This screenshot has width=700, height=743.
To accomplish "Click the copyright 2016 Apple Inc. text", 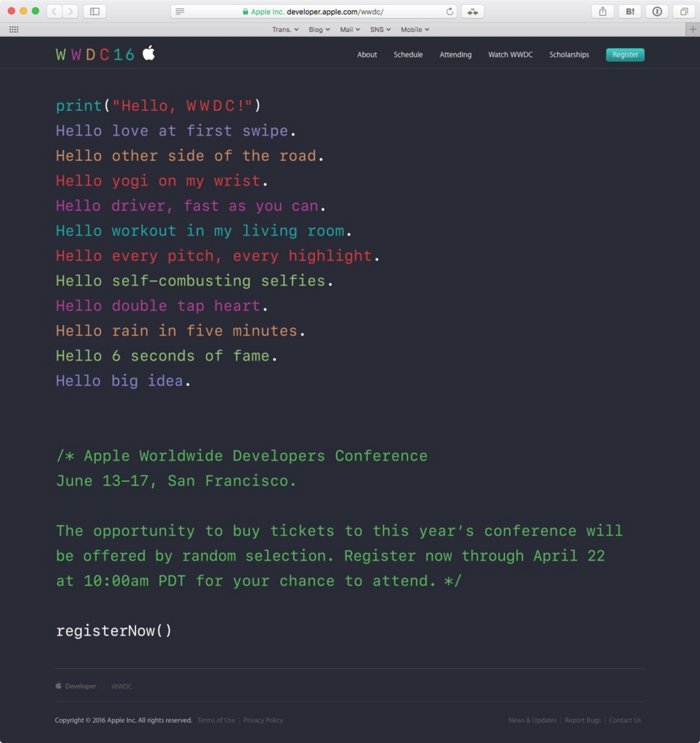I will 123,721.
